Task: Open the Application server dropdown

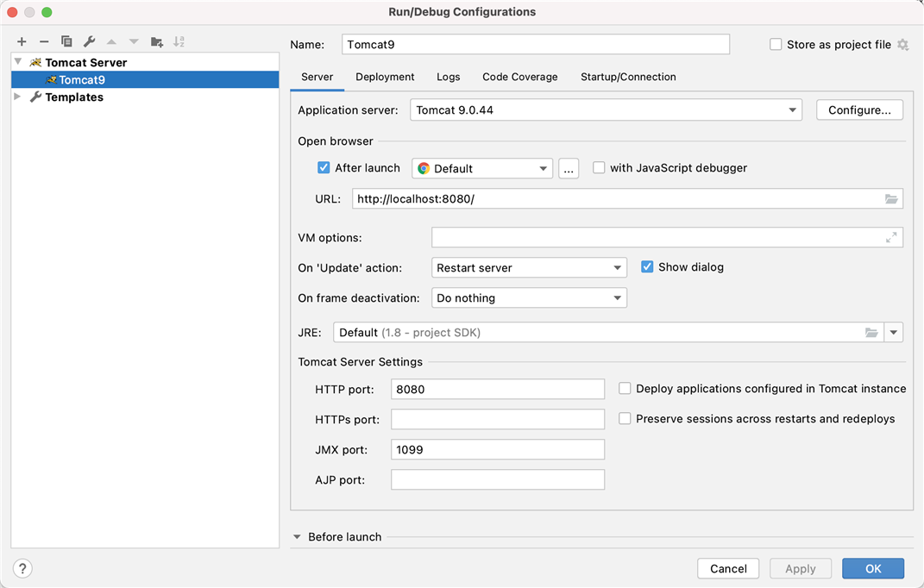Action: [x=606, y=110]
